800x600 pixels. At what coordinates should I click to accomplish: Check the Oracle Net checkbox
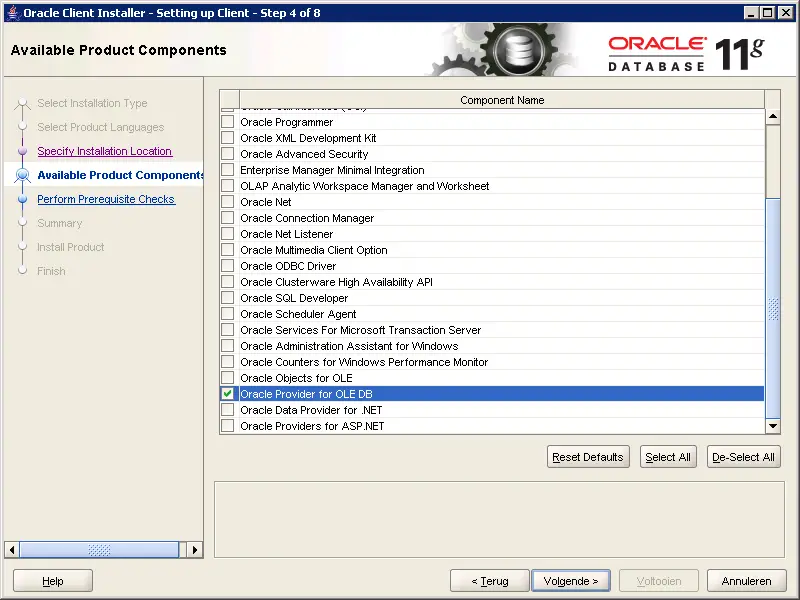228,202
